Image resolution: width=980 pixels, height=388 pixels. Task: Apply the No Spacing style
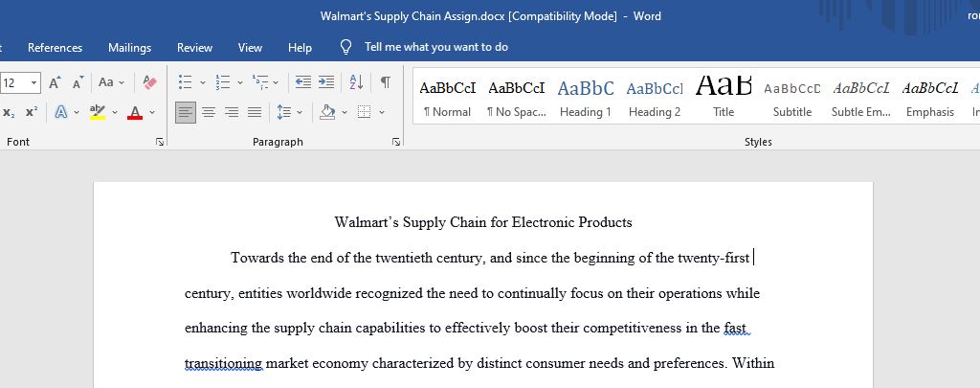(516, 98)
